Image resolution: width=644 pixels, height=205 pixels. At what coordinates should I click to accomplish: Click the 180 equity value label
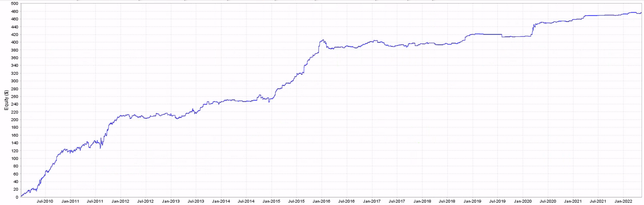pos(14,128)
